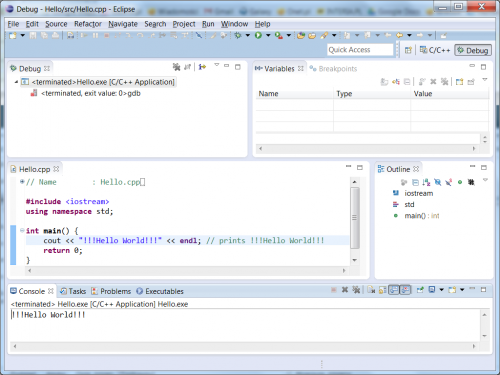
Task: Switch to the Breakpoints tab
Action: (333, 69)
